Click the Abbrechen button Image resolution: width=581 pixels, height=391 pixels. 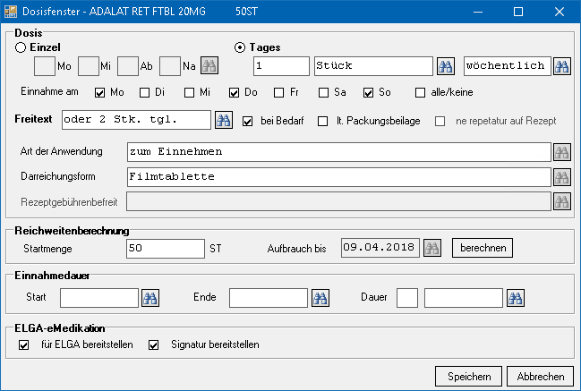540,377
